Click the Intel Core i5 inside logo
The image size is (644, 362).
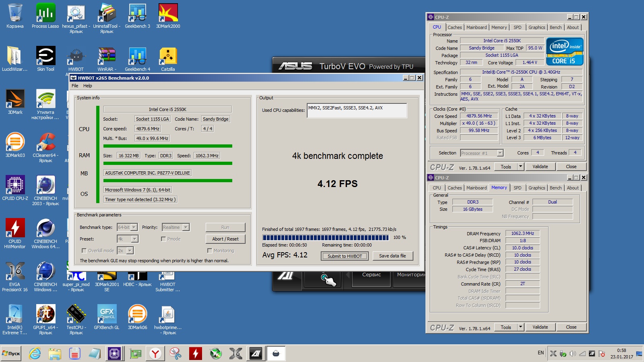pos(564,51)
